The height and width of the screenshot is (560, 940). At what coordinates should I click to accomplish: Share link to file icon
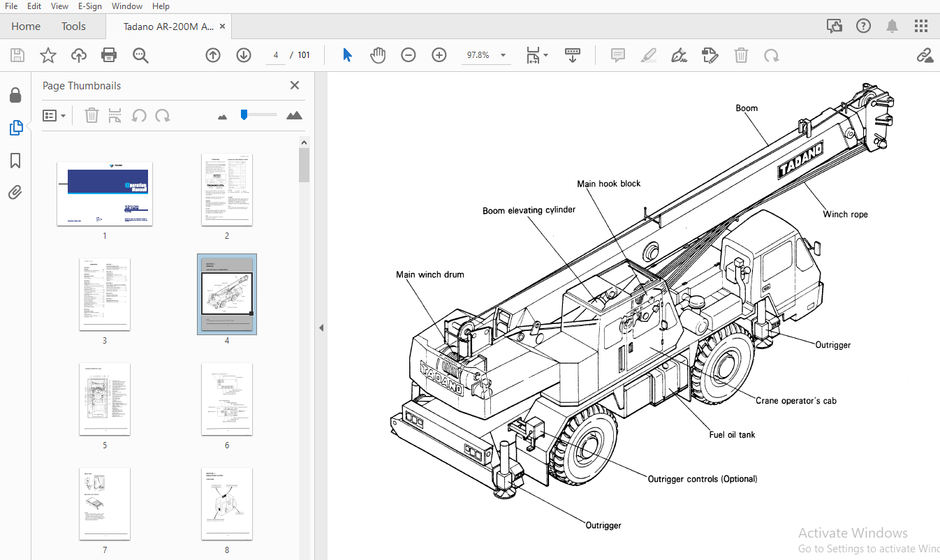click(925, 55)
